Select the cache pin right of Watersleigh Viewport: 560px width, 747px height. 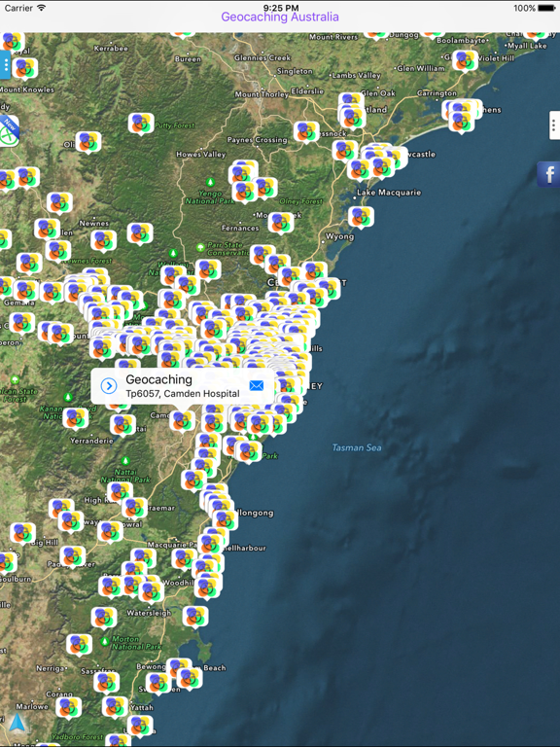195,616
